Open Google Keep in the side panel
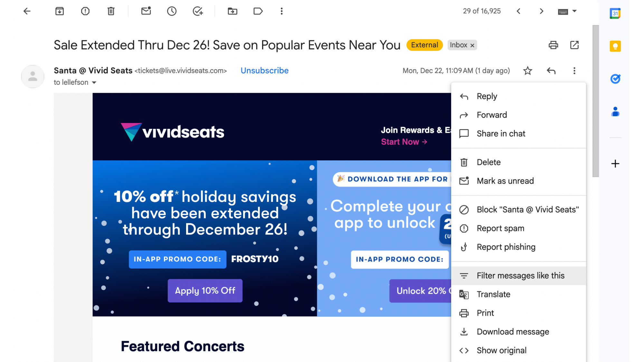Image resolution: width=644 pixels, height=362 pixels. click(615, 46)
